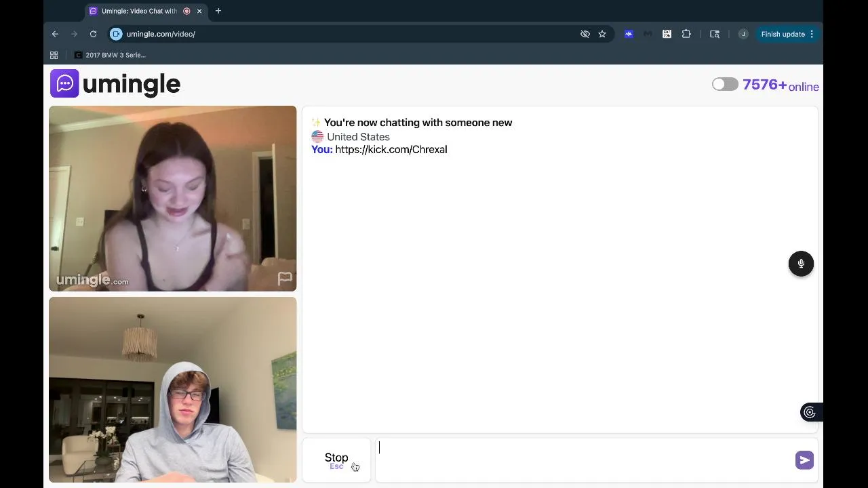Click the tab search icon in the toolbar
Screen dimensions: 868x488
(x=715, y=34)
